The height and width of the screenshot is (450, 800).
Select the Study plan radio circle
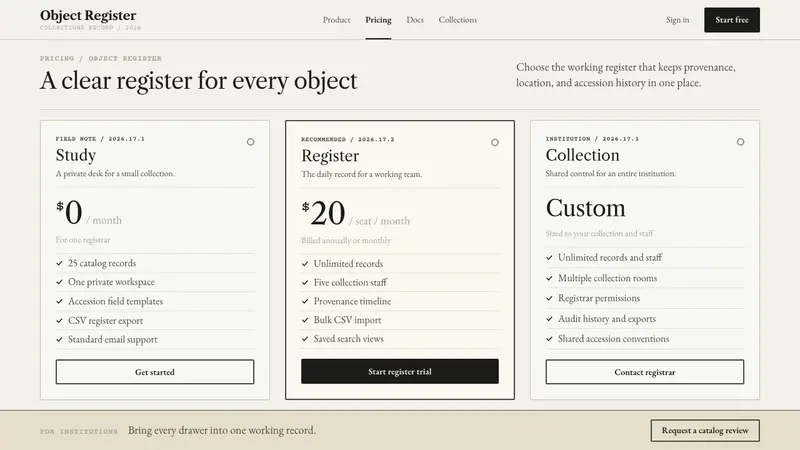[251, 142]
